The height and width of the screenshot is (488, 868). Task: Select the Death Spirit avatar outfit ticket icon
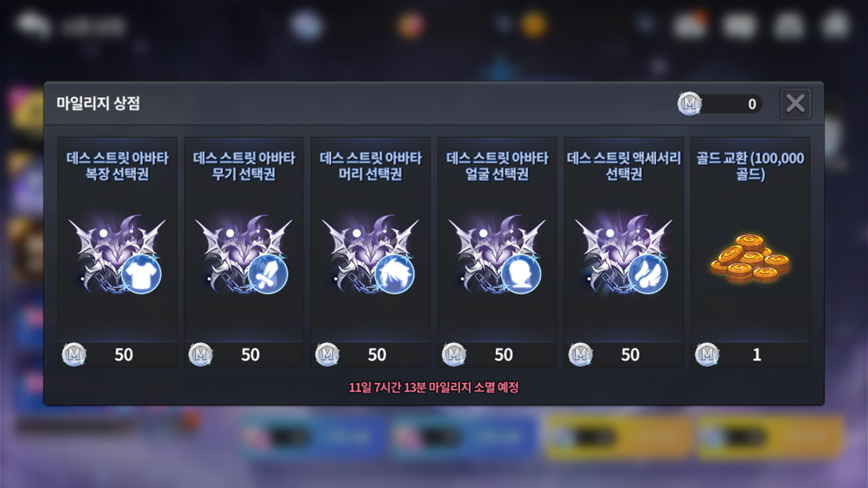click(117, 254)
